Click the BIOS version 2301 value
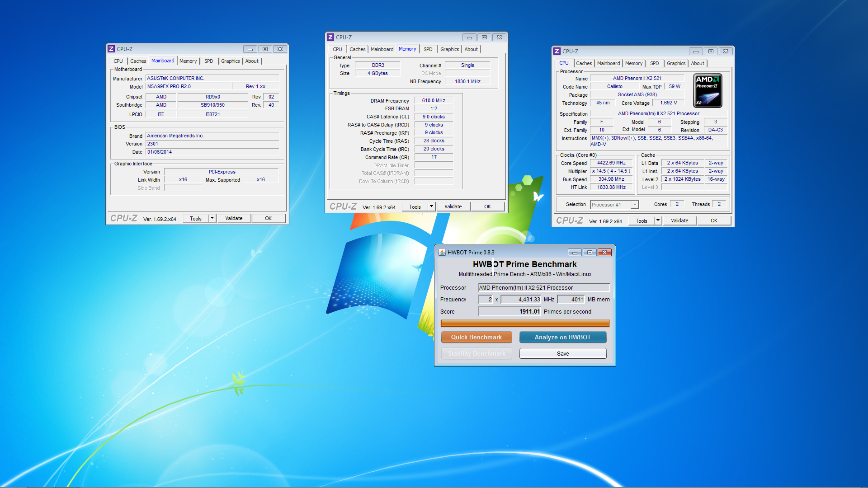The height and width of the screenshot is (488, 868). (x=212, y=144)
